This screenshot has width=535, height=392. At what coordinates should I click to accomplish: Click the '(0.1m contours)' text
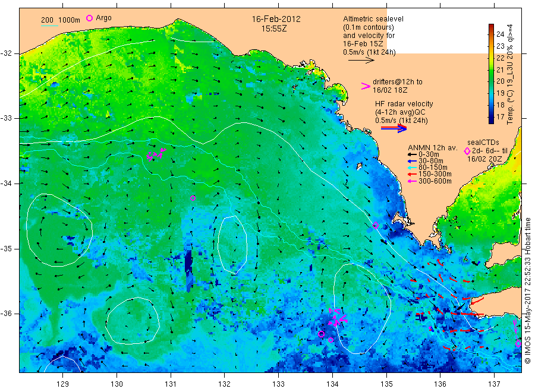click(x=369, y=27)
